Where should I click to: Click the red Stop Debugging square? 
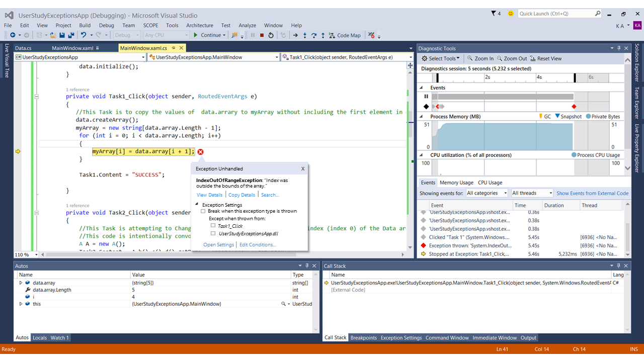click(x=262, y=35)
